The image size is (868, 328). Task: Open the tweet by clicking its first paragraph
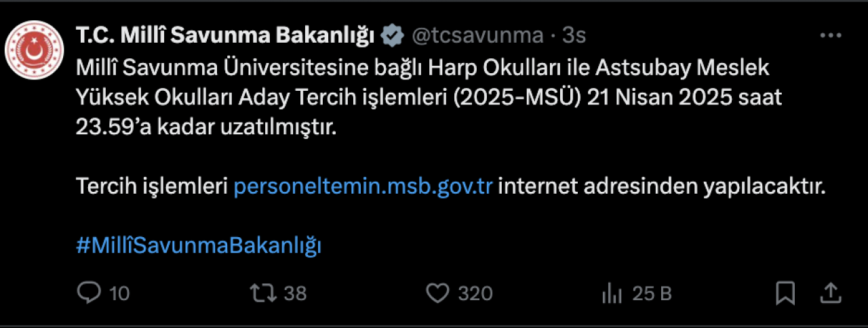pos(429,98)
